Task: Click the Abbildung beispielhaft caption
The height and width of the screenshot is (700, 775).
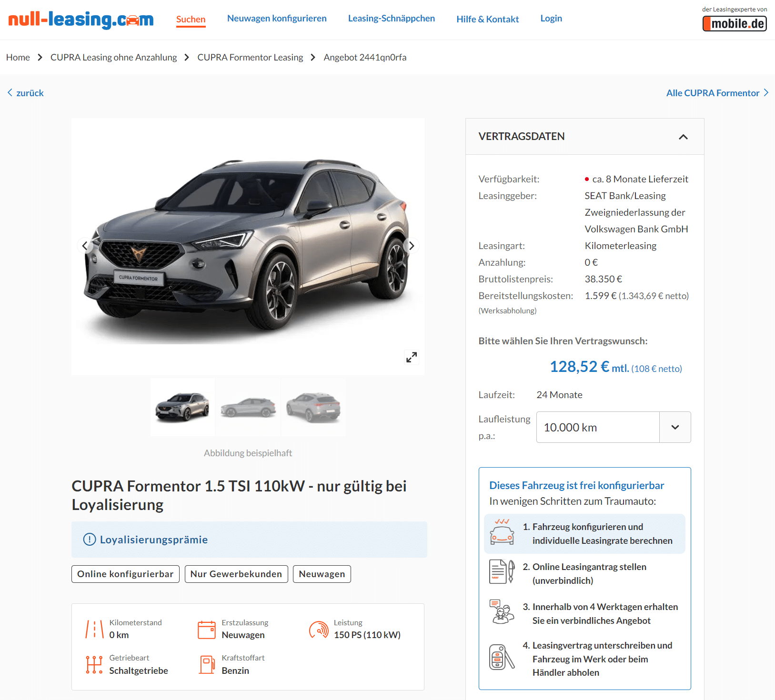Action: point(248,453)
